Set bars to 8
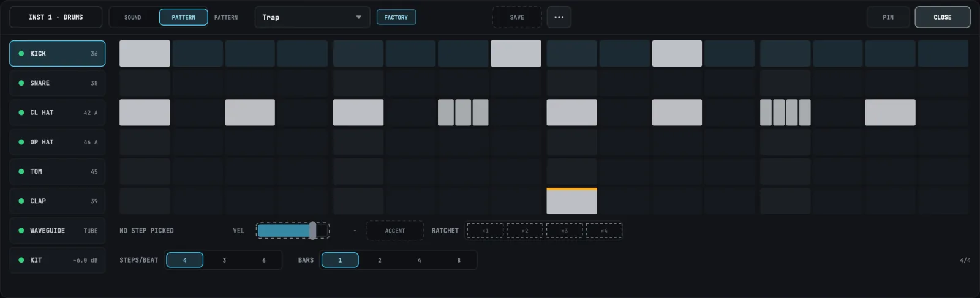This screenshot has height=298, width=980. pos(459,260)
